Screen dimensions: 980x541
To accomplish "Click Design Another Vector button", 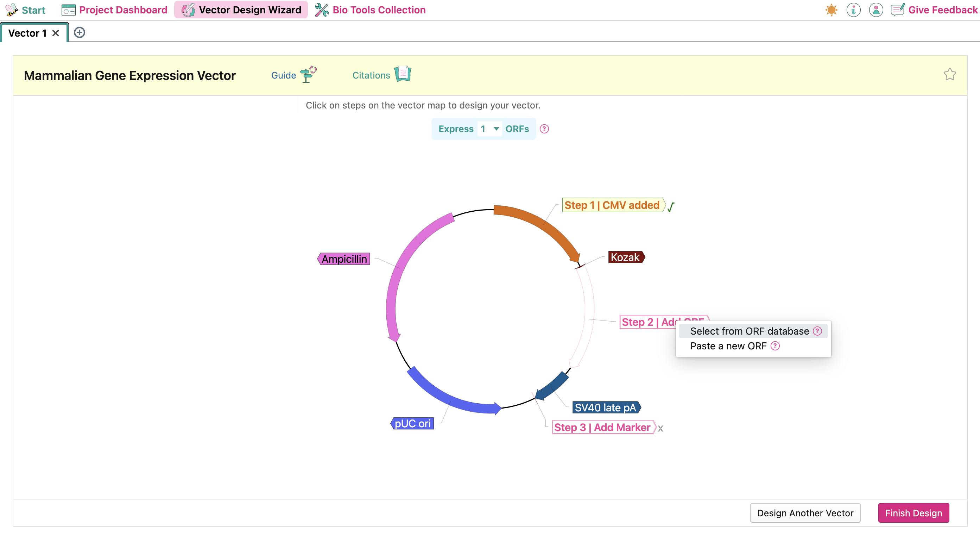I will point(805,513).
